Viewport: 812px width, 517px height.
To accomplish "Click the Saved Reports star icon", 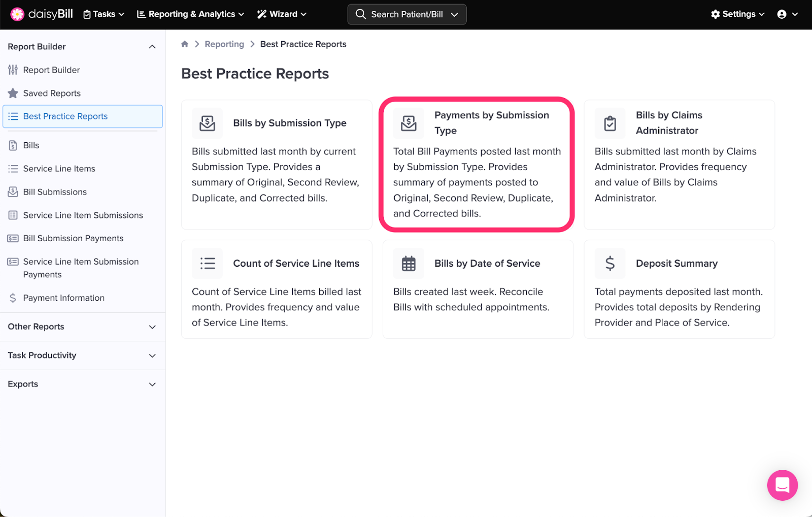I will 13,93.
